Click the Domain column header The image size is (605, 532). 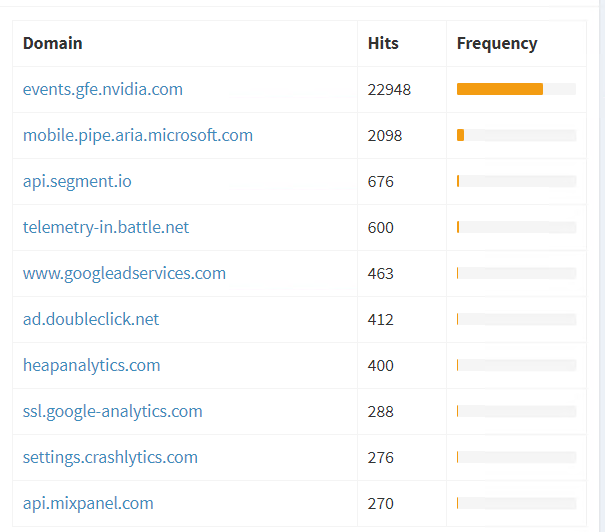pos(52,43)
